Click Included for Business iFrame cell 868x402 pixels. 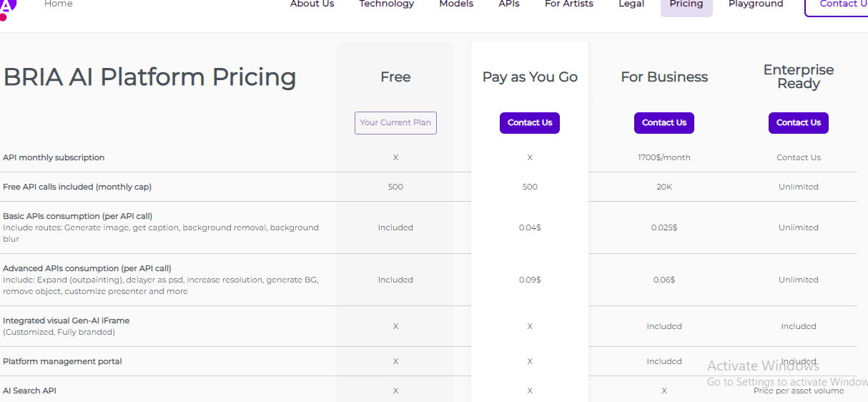664,326
